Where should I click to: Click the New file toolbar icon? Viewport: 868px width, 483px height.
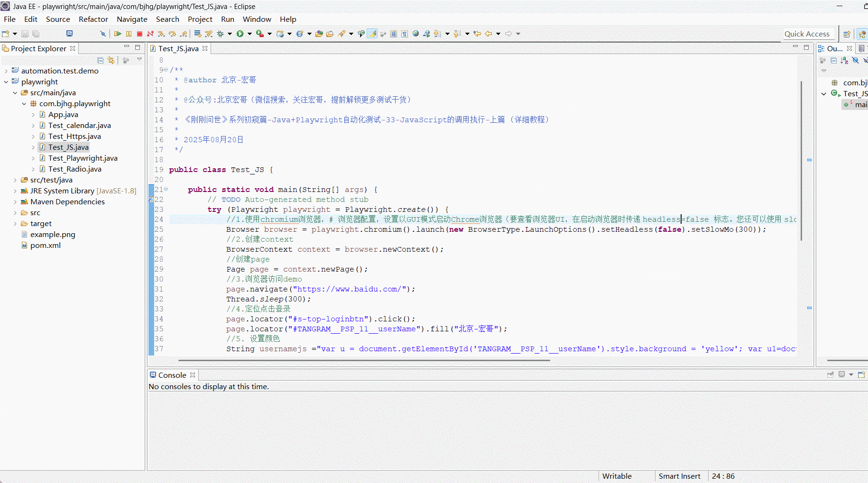point(6,34)
